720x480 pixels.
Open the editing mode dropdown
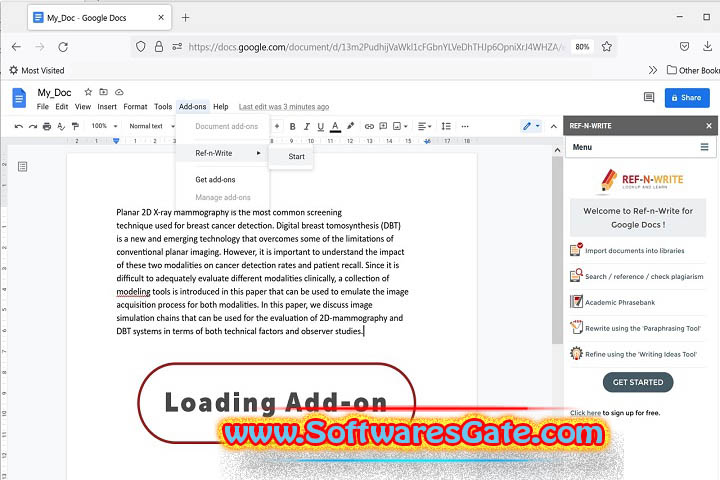[531, 126]
